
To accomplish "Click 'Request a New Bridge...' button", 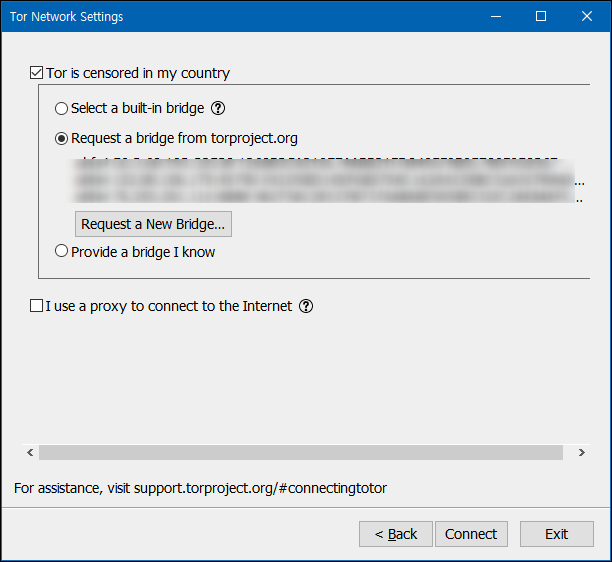I will [x=153, y=224].
